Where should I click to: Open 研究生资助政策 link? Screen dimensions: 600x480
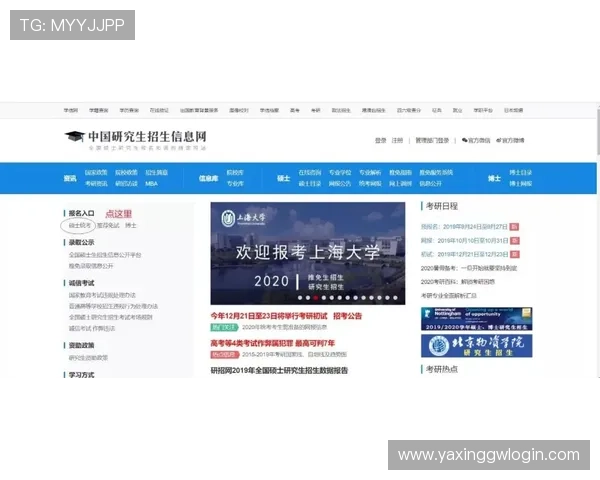(88, 358)
